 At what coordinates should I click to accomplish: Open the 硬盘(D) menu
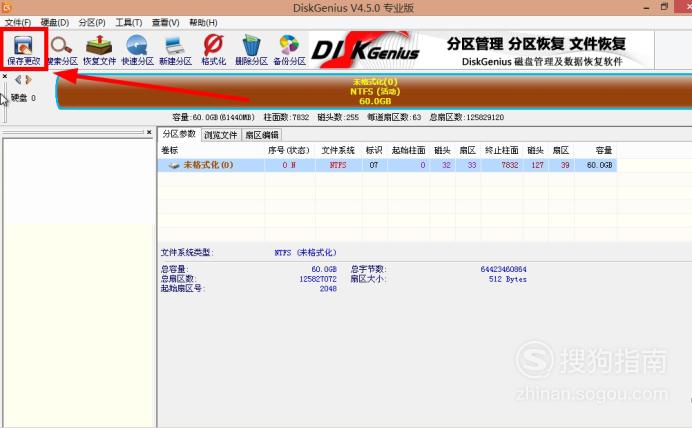(x=55, y=23)
